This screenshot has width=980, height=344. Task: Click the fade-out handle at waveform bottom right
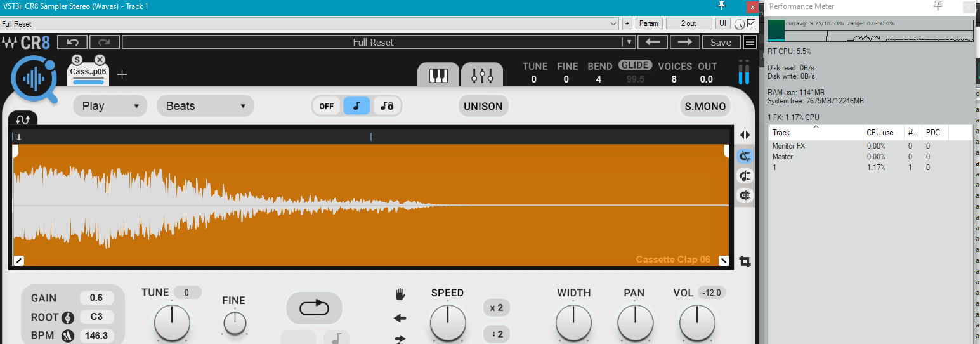pyautogui.click(x=723, y=260)
